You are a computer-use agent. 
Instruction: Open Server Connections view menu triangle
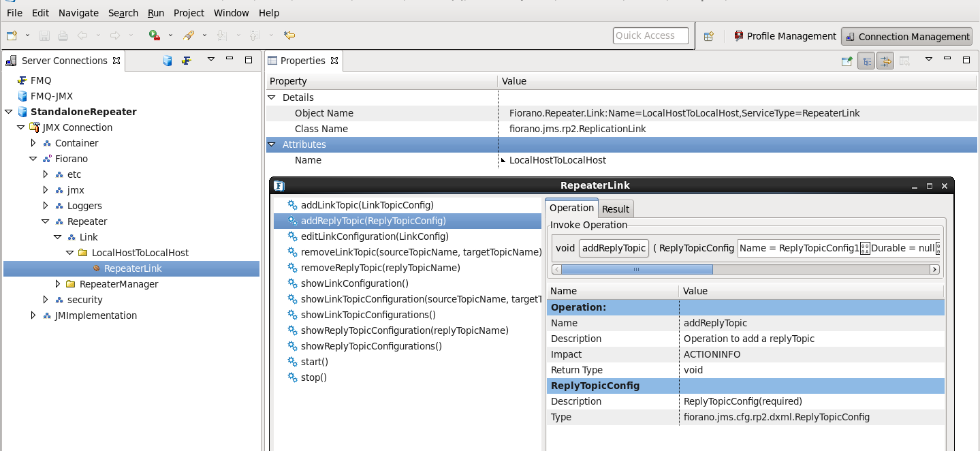click(211, 59)
